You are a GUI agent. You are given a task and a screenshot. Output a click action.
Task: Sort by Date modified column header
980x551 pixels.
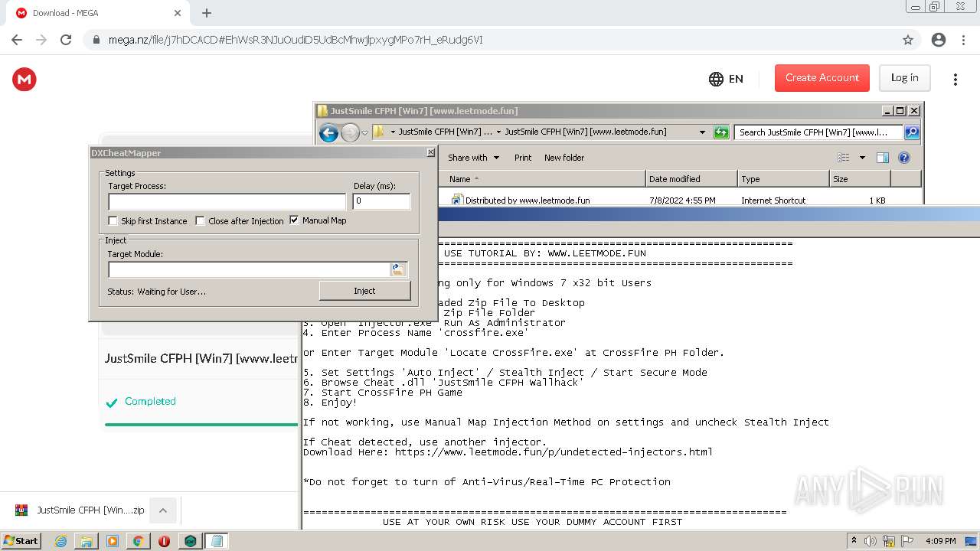692,179
